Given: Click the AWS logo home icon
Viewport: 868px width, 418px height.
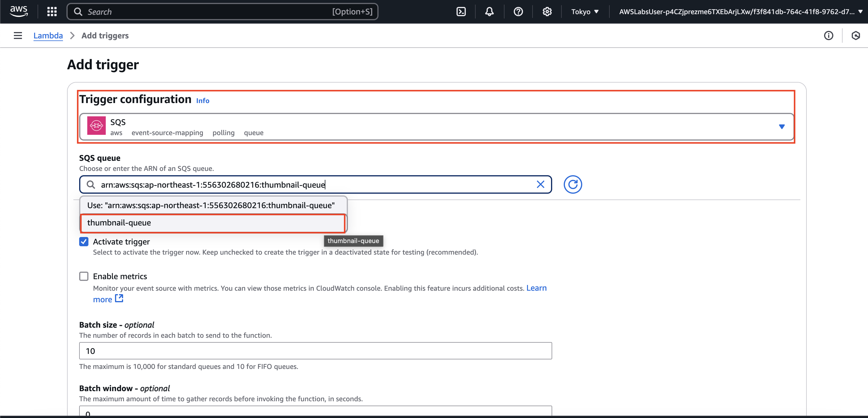Looking at the screenshot, I should [18, 12].
